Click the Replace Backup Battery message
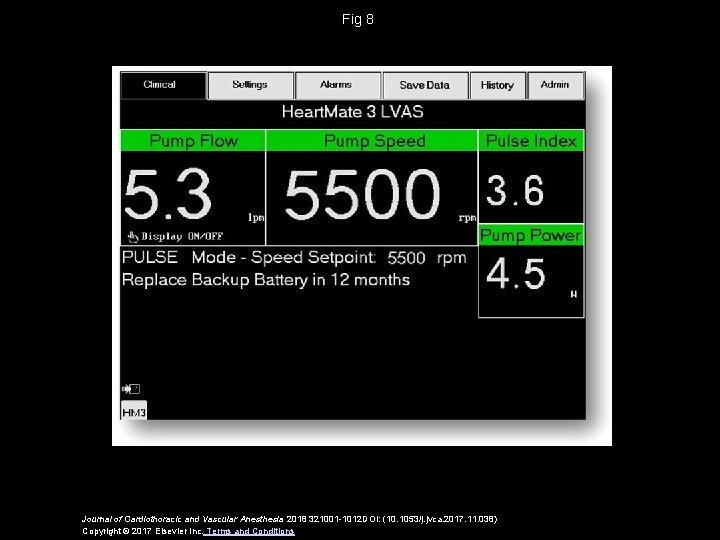The height and width of the screenshot is (540, 720). tap(266, 280)
